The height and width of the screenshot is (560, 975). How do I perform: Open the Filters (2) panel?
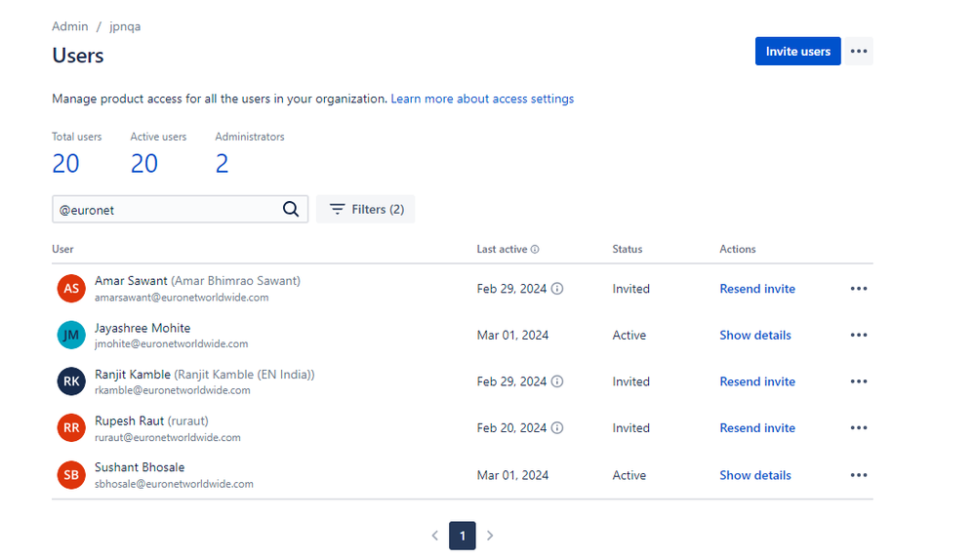(x=366, y=209)
